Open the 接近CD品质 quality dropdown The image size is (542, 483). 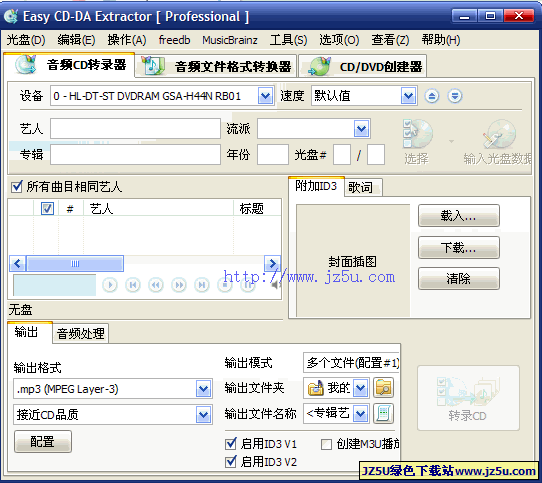coord(203,415)
